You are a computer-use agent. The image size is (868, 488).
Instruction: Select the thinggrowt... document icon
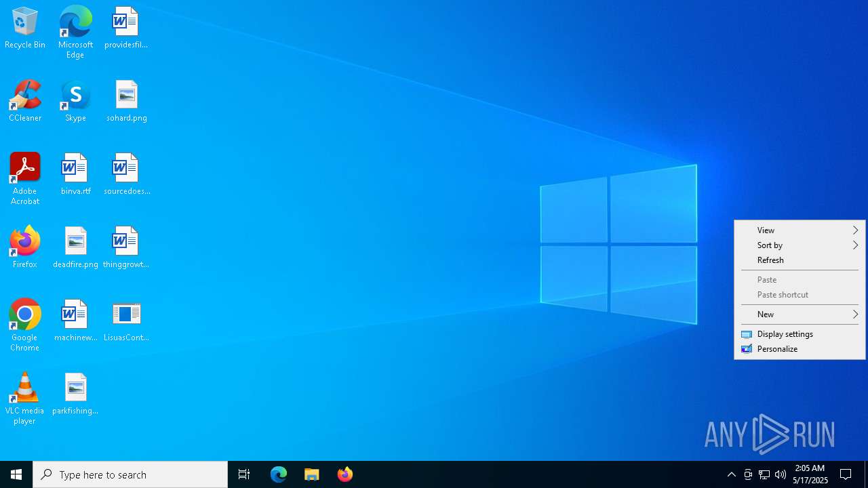[126, 248]
